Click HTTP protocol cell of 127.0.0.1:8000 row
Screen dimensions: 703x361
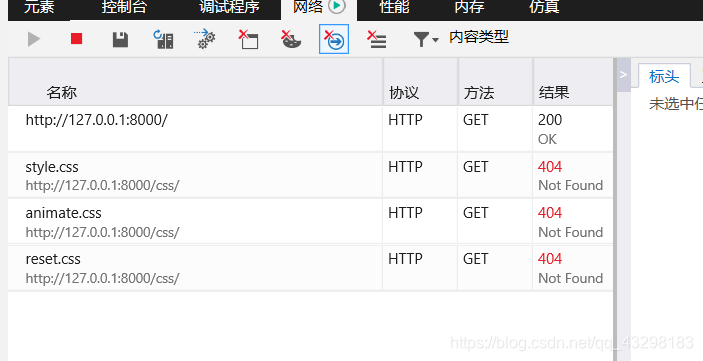pos(421,129)
